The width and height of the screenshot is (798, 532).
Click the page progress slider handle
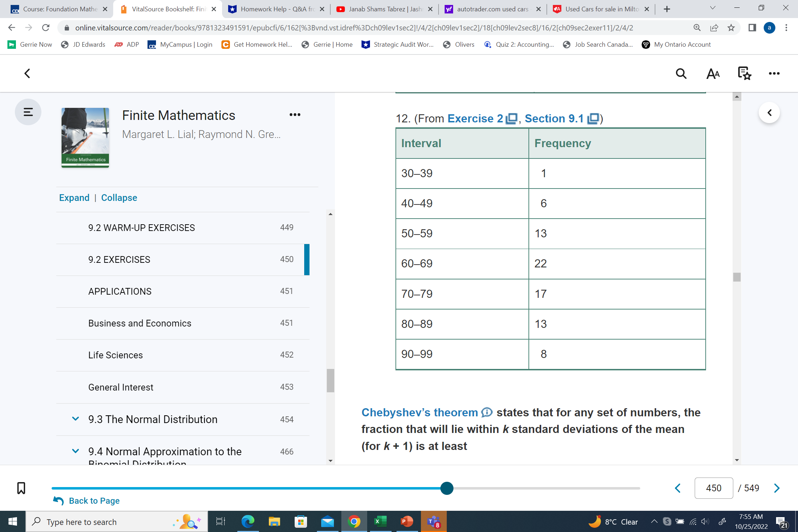(447, 488)
